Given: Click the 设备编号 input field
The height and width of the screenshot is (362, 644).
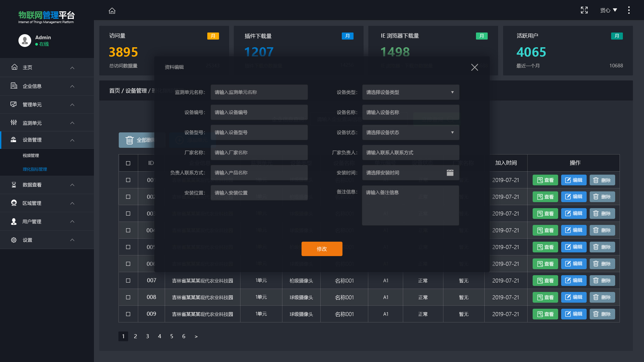Looking at the screenshot, I should click(259, 112).
